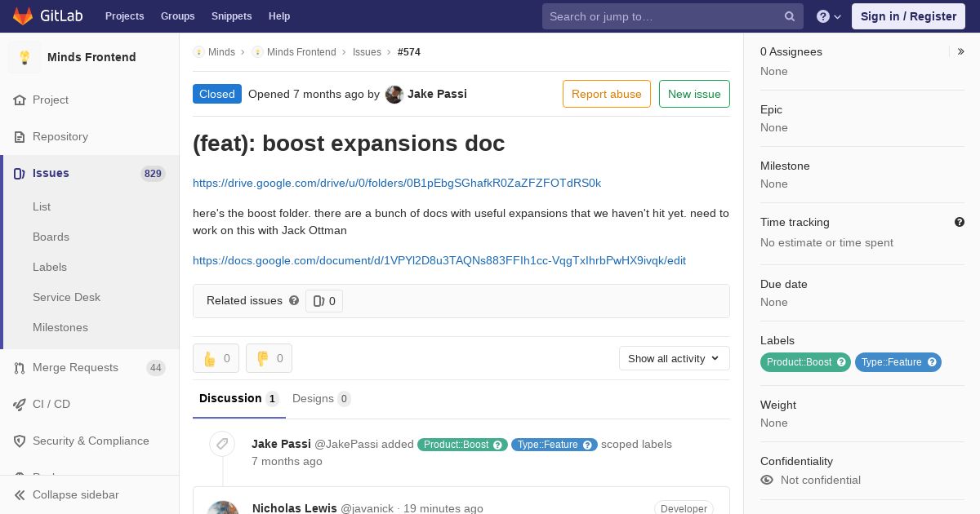Screen dimensions: 980x514
Task: Click the search magnifier icon
Action: click(790, 16)
